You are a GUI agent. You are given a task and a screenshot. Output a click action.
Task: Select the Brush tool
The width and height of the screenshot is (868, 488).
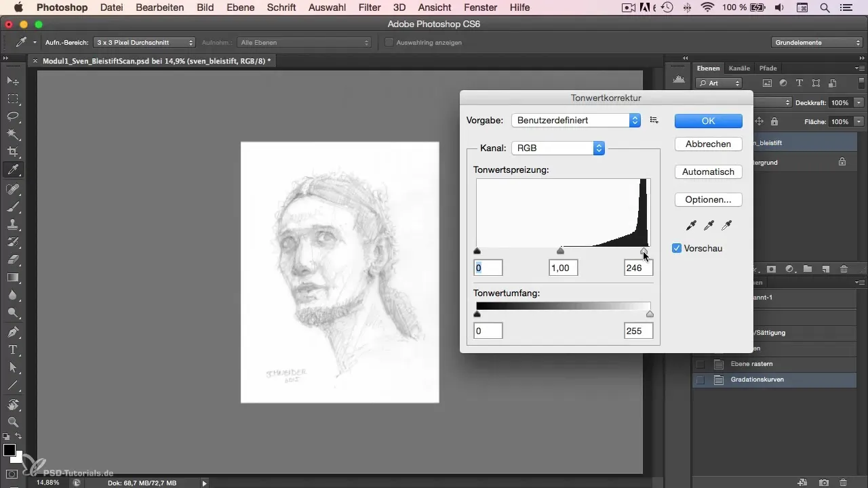coord(12,207)
